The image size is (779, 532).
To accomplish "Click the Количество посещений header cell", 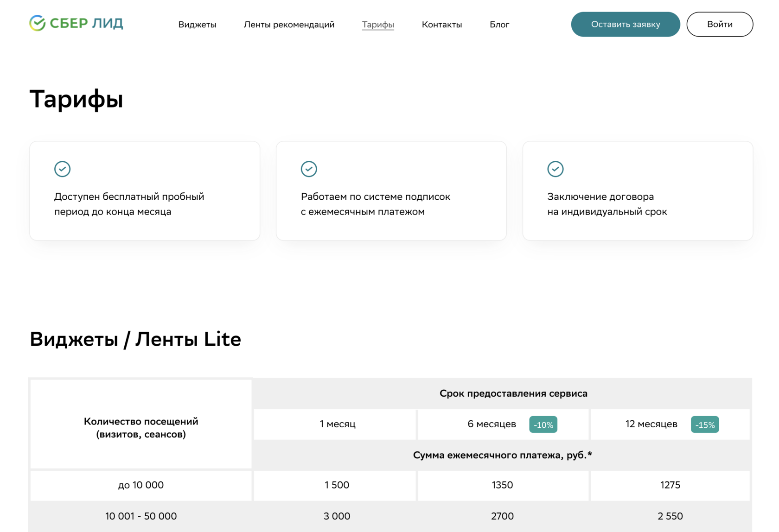I will 141,424.
